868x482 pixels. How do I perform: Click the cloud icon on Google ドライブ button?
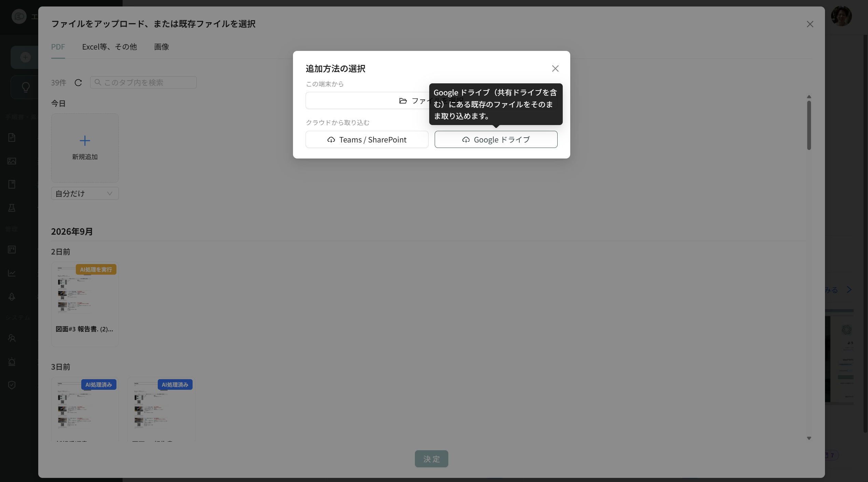[x=466, y=140]
